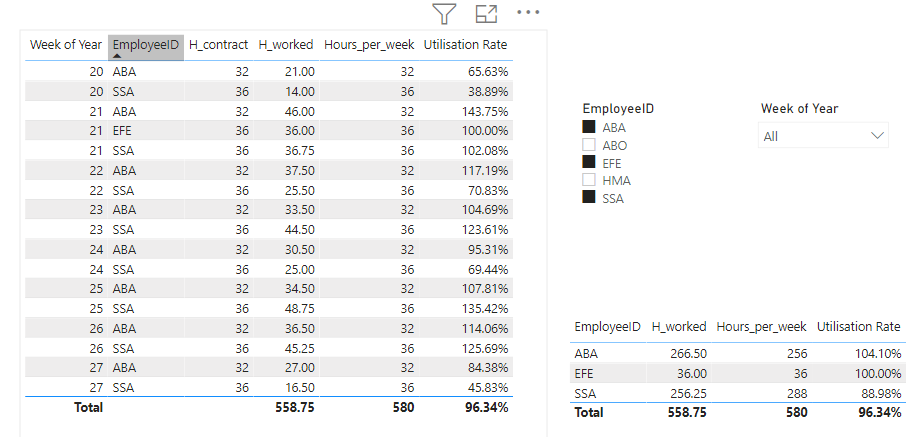
Task: Click the 135.42% utilisation cell
Action: pos(486,308)
